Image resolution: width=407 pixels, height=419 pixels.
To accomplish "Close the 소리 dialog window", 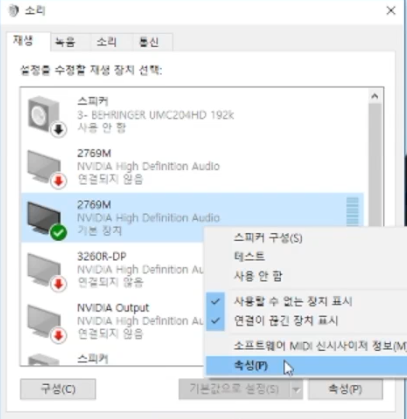I will pos(391,10).
